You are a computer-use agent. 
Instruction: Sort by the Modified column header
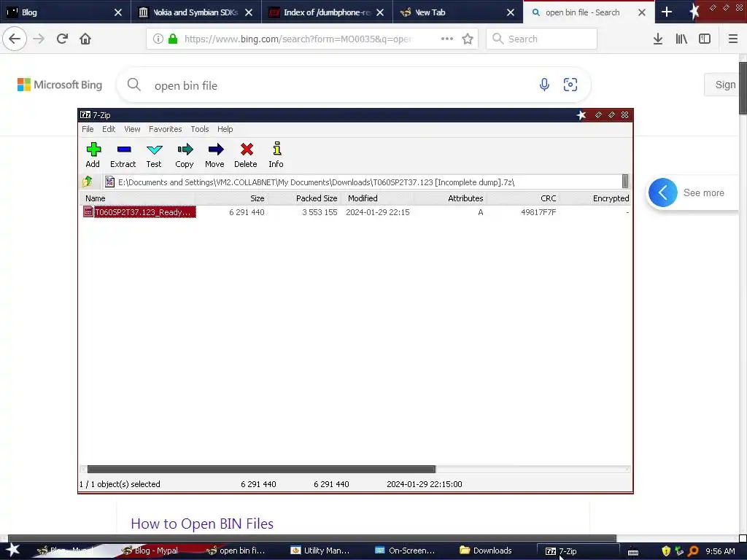[377, 198]
